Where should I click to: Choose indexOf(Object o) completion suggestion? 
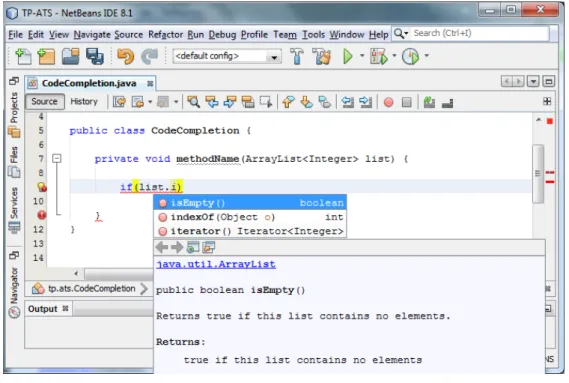point(250,217)
